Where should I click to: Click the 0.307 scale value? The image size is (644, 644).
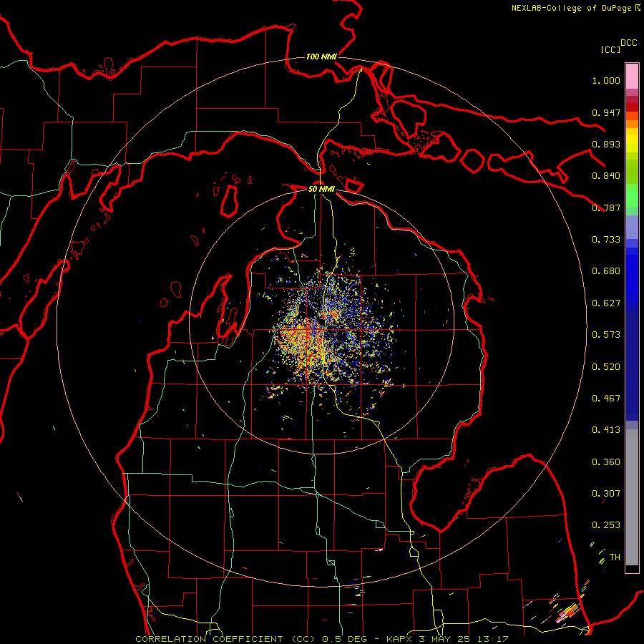pos(606,494)
